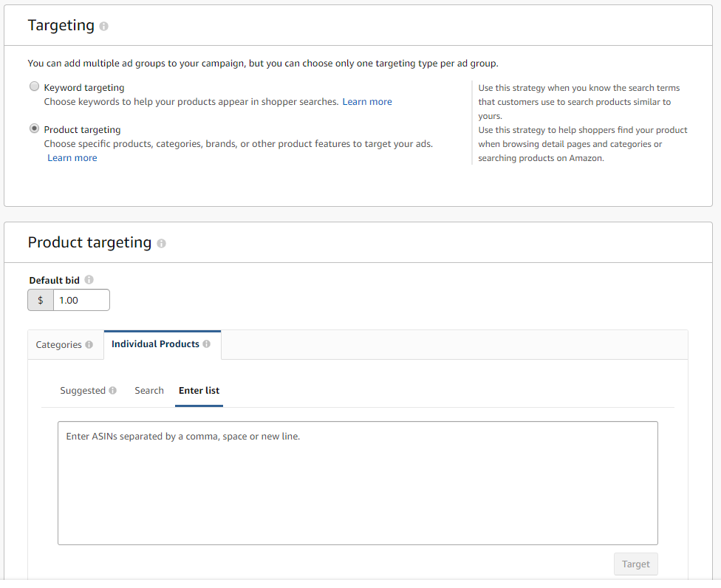Click the info icon beside Targeting heading
This screenshot has width=721, height=588.
click(103, 27)
